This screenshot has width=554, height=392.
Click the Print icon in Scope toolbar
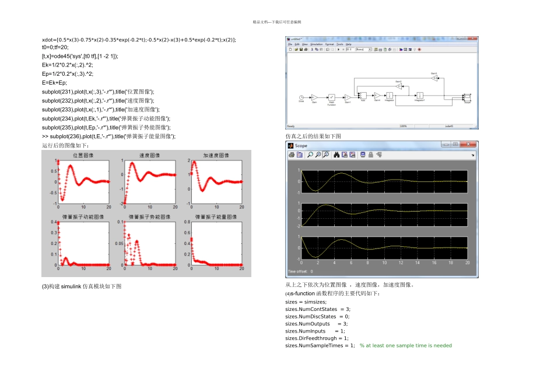point(292,155)
